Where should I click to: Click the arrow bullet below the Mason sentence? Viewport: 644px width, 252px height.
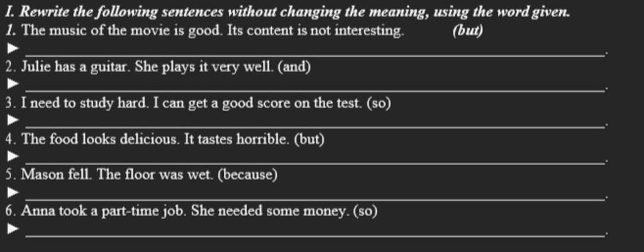click(13, 192)
